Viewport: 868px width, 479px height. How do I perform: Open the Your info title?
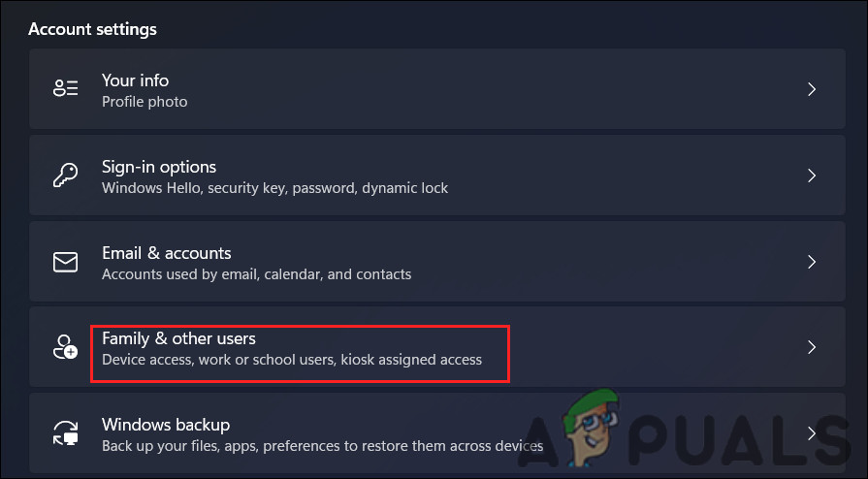click(135, 80)
